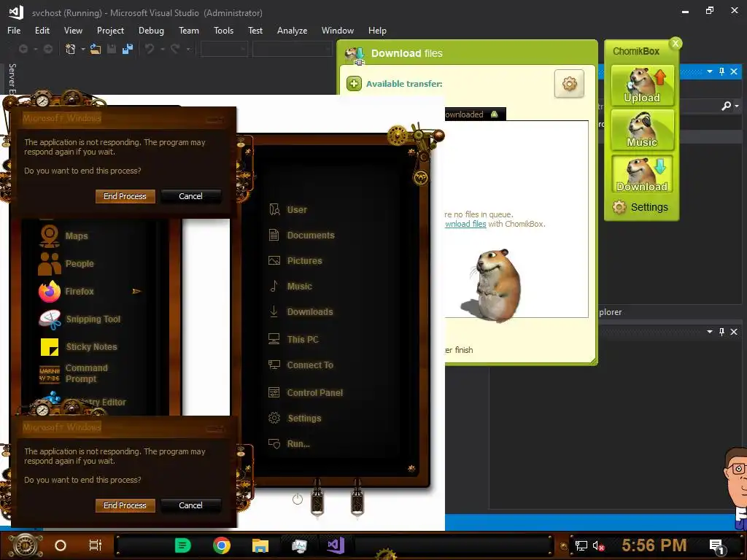Open Chrome from the taskbar
Viewport: 747px width, 560px height.
(x=222, y=545)
